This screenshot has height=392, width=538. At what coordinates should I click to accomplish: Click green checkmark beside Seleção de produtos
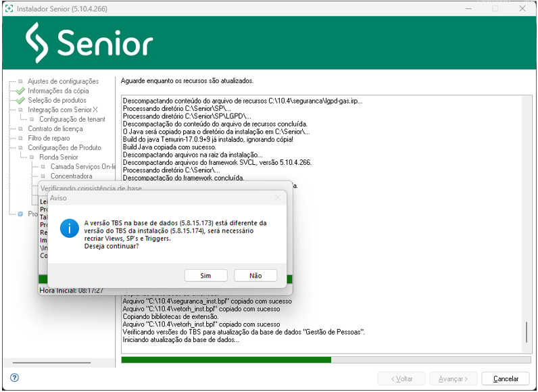pos(20,100)
